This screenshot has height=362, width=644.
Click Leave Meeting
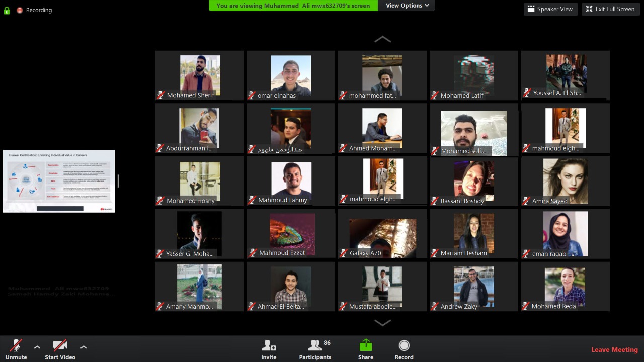point(614,349)
